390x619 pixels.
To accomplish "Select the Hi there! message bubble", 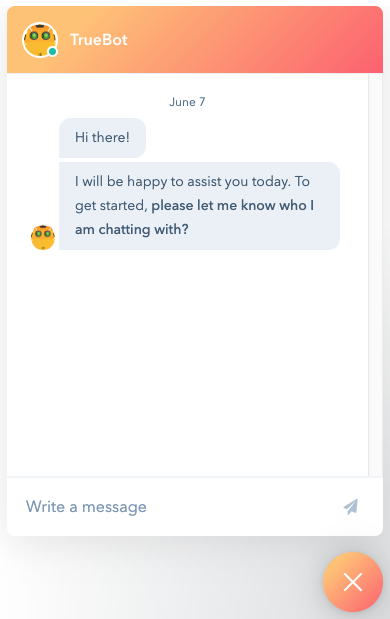I will [x=102, y=137].
